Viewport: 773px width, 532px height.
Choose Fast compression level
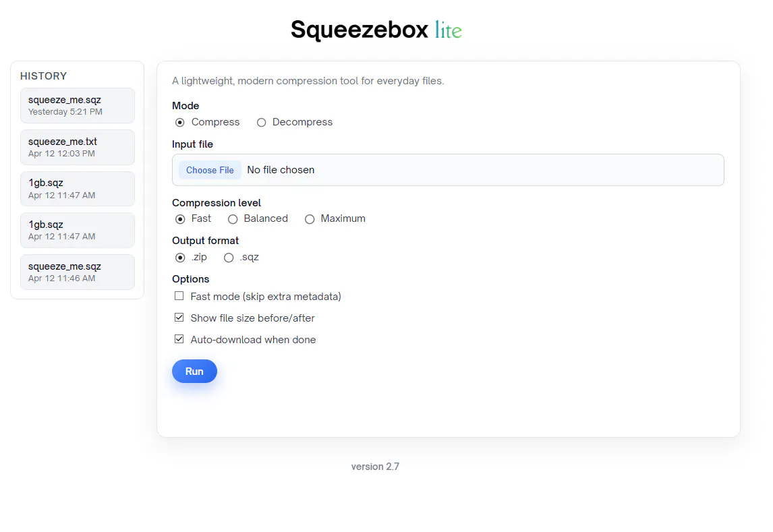point(180,218)
